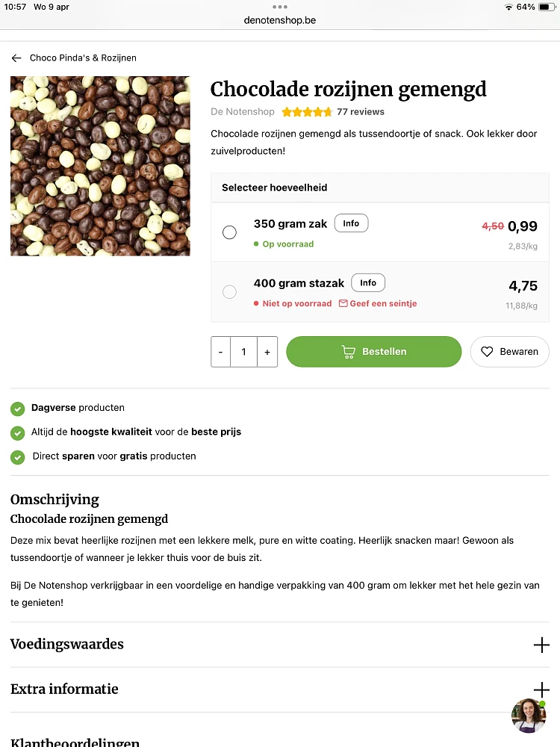Viewport: 560px width, 747px height.
Task: Expand the Extra informatie section
Action: pos(541,689)
